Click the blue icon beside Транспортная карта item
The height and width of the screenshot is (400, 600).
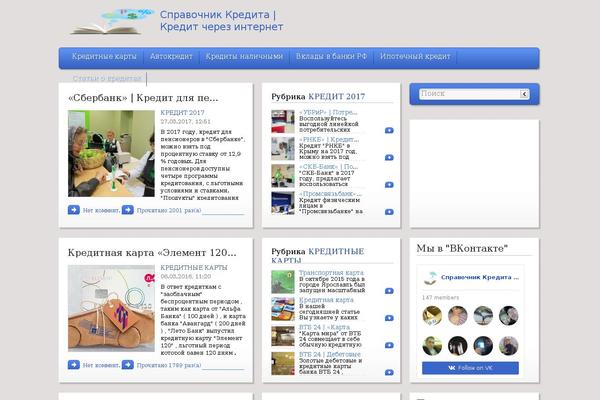tap(389, 291)
